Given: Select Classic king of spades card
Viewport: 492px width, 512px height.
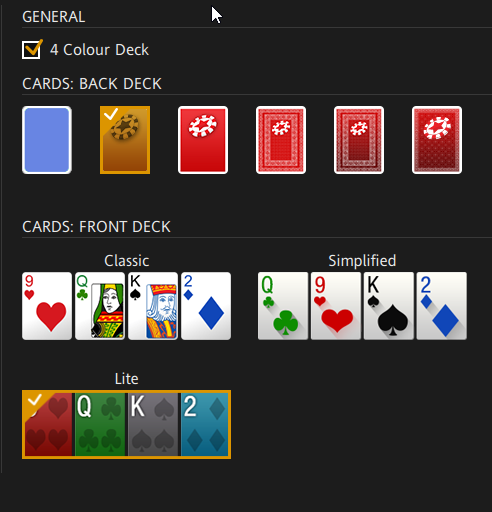Looking at the screenshot, I should (x=153, y=306).
